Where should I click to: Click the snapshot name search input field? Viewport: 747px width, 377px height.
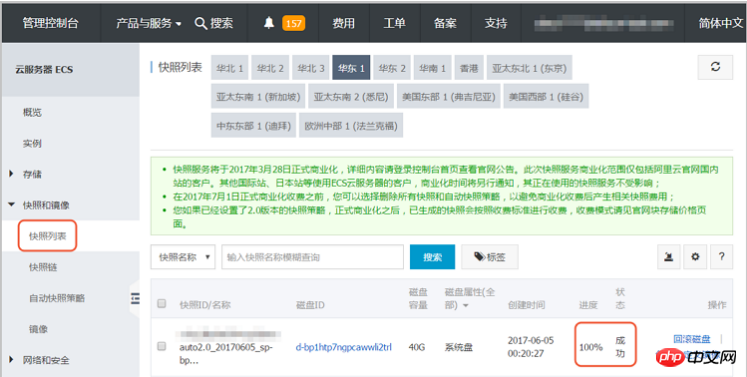(313, 257)
